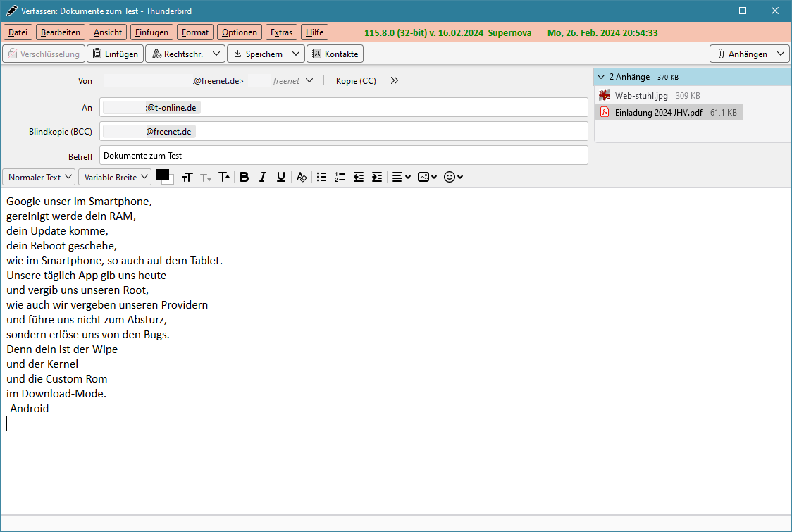
Task: Click the Verschlüsselung encryption button
Action: click(x=44, y=54)
